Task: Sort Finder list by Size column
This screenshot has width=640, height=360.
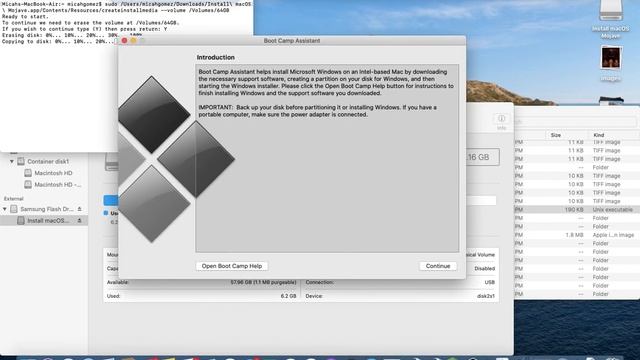Action: [x=556, y=135]
